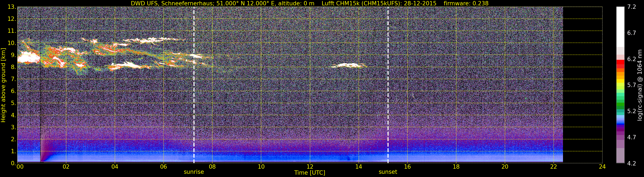The image size is (644, 177).
Task: Click the time tick label '24'
Action: [x=602, y=167]
